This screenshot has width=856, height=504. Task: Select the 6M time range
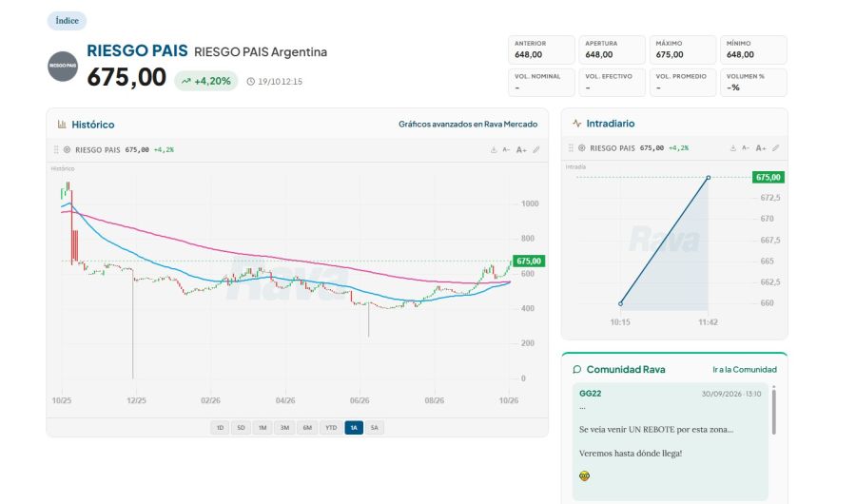pos(307,428)
